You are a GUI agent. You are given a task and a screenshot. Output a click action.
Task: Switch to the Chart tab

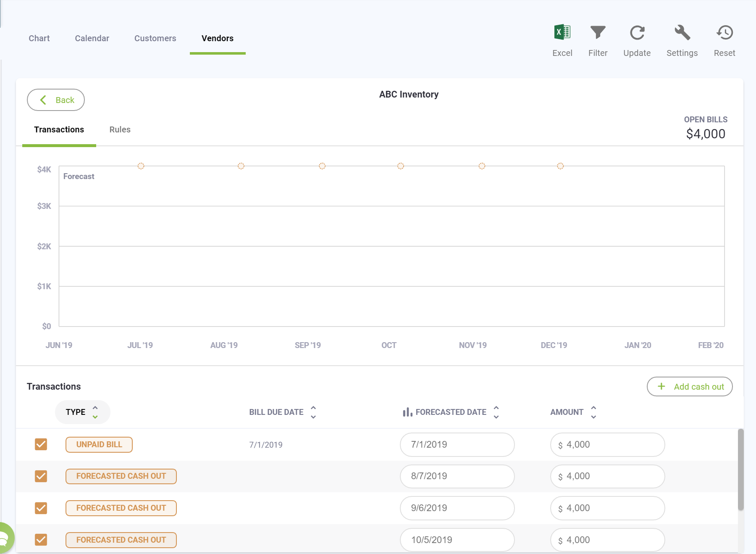39,38
